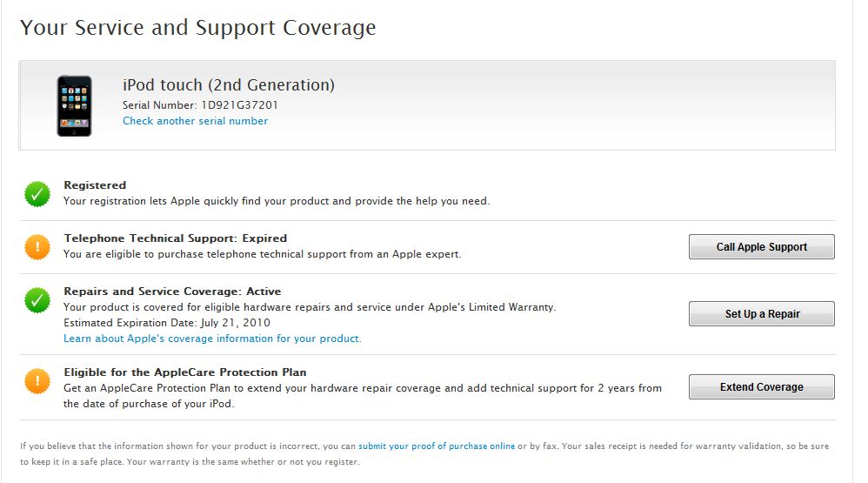The height and width of the screenshot is (483, 868).
Task: Open the Check another serial number link
Action: point(195,121)
